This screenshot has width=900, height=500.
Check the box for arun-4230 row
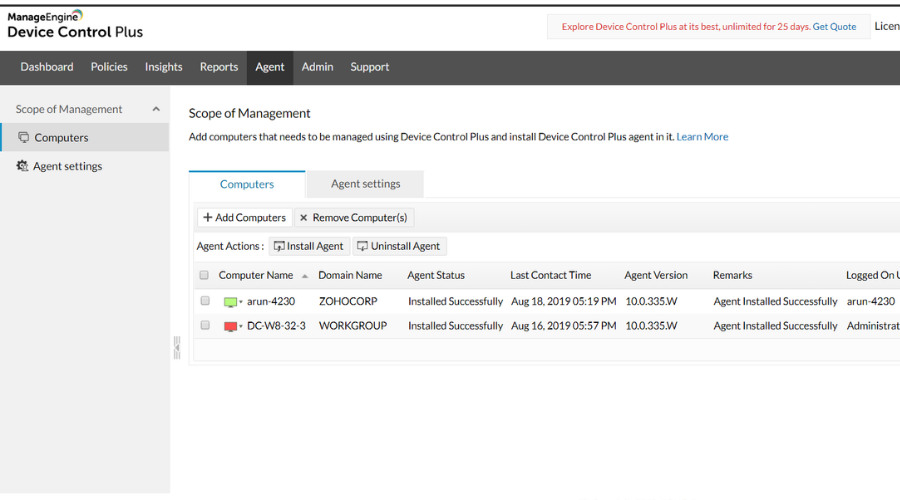click(205, 301)
